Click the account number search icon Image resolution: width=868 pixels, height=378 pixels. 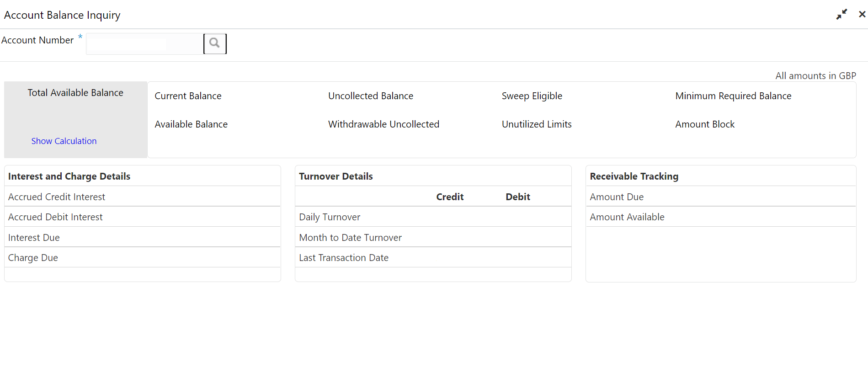(214, 43)
